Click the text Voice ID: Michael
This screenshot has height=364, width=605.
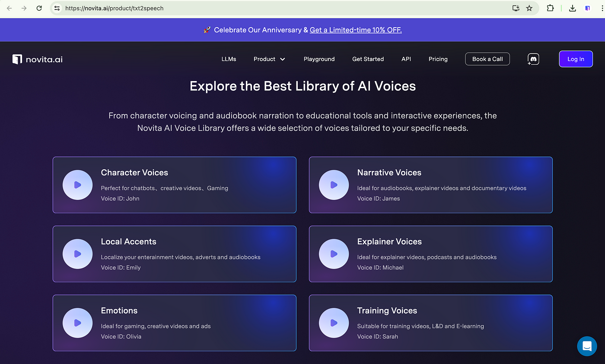(380, 268)
